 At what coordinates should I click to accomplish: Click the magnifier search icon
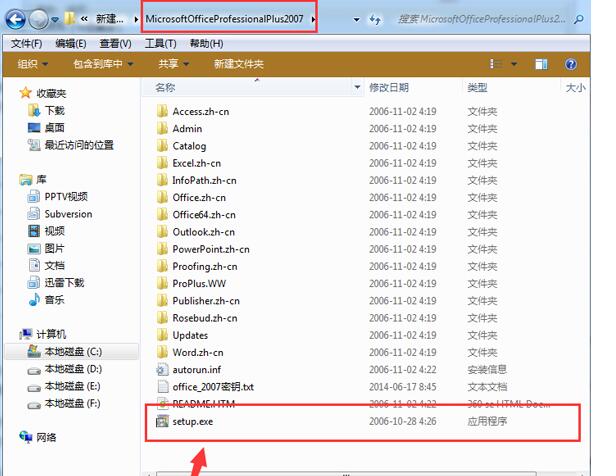point(578,19)
